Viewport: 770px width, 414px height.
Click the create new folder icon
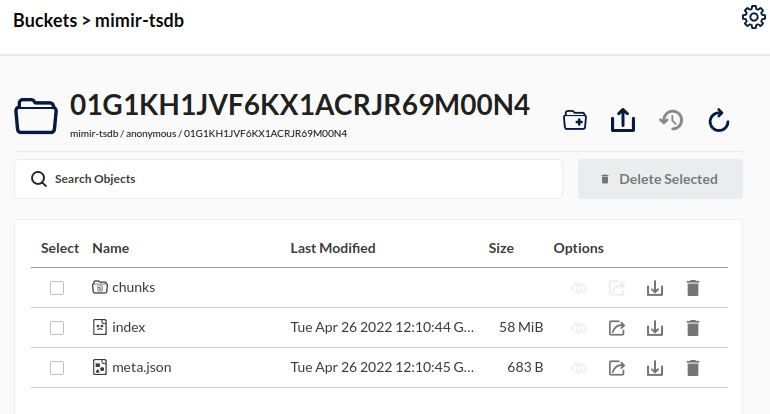574,121
